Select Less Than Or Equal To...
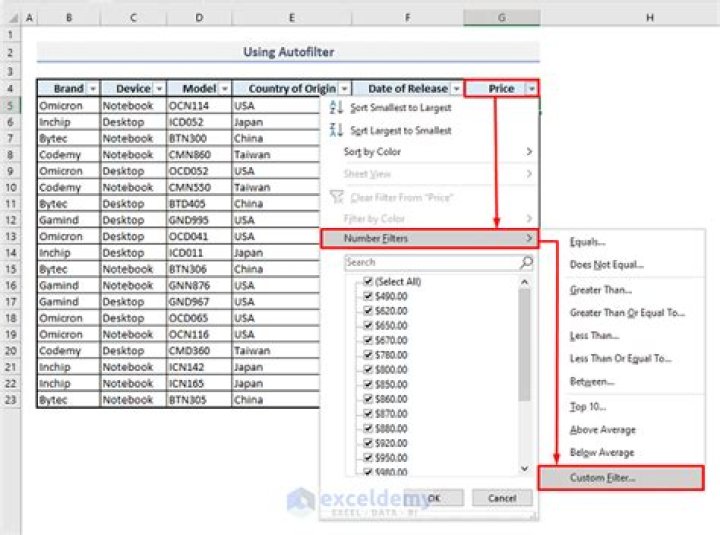The width and height of the screenshot is (720, 535). (x=620, y=358)
